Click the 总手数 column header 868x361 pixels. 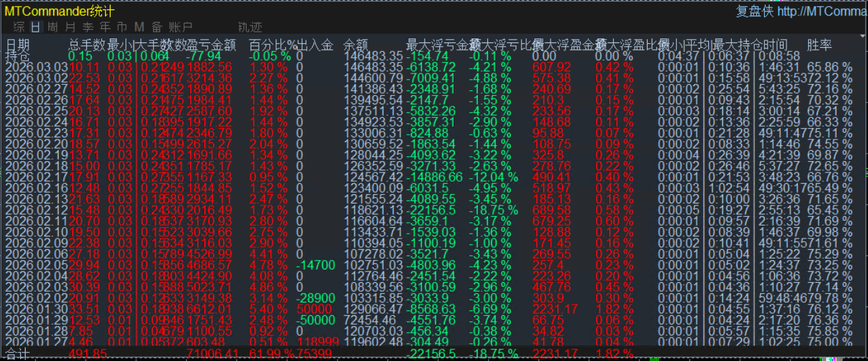(x=87, y=45)
